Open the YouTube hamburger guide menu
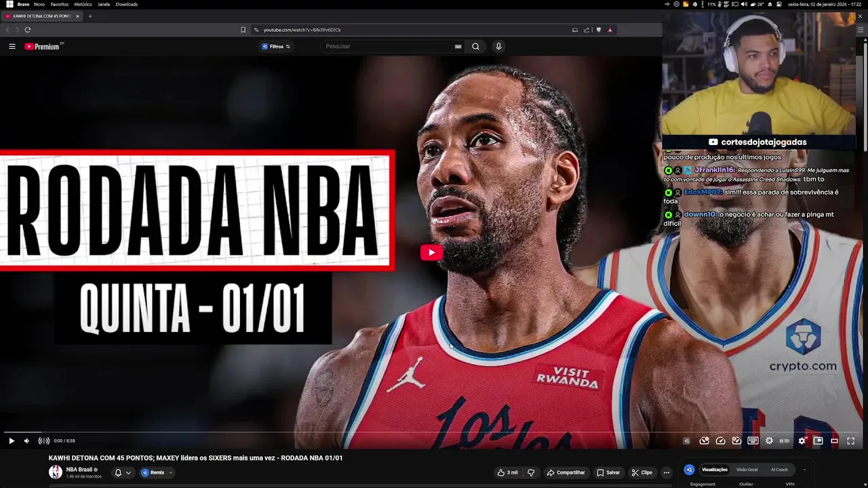 coord(12,46)
